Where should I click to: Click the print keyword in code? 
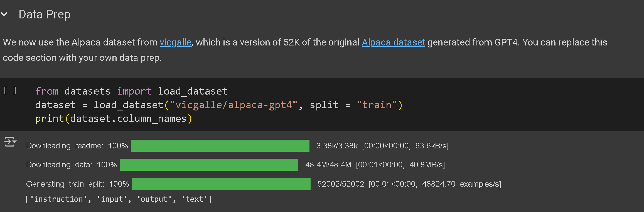(50, 119)
